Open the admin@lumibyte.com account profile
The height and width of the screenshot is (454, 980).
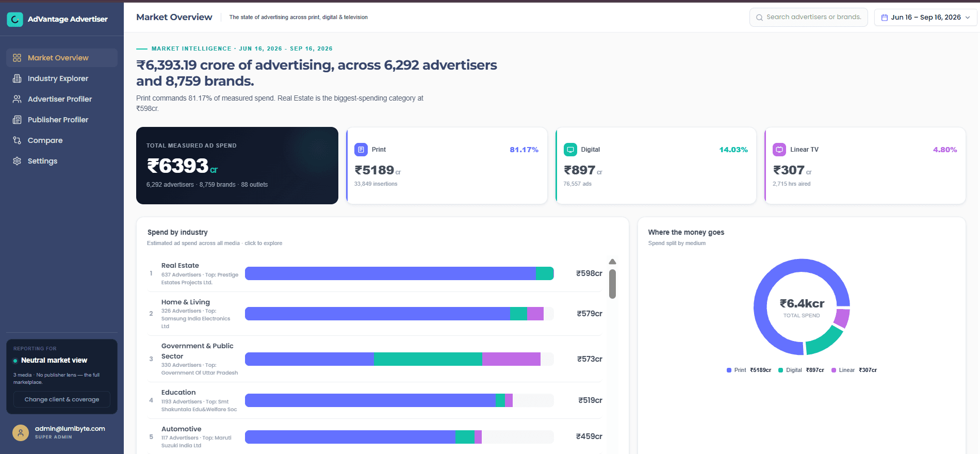(62, 432)
